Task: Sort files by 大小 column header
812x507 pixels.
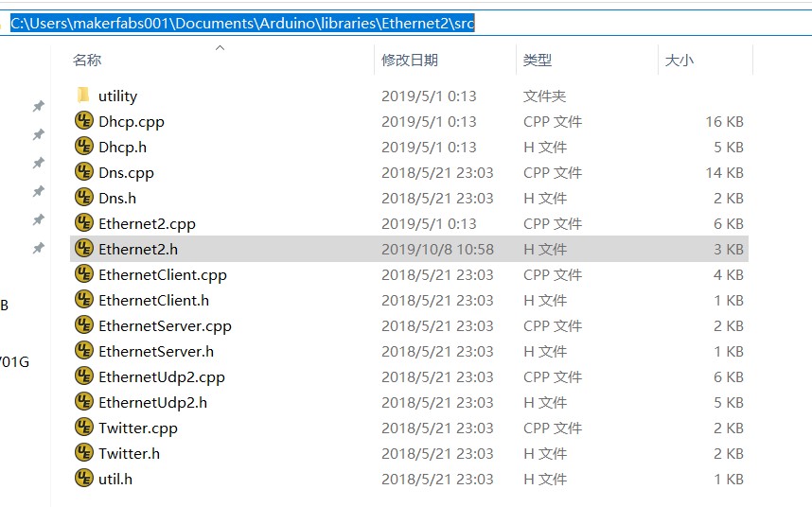Action: point(679,60)
